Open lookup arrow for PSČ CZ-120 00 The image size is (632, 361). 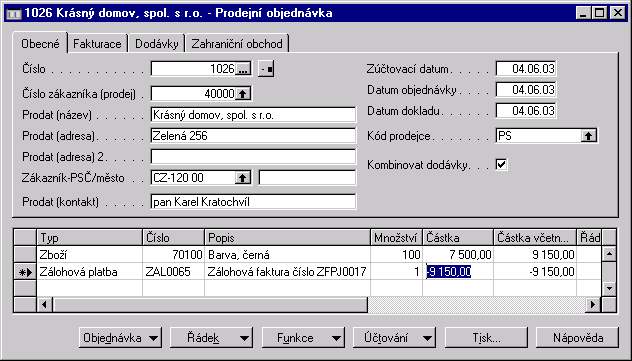[243, 177]
